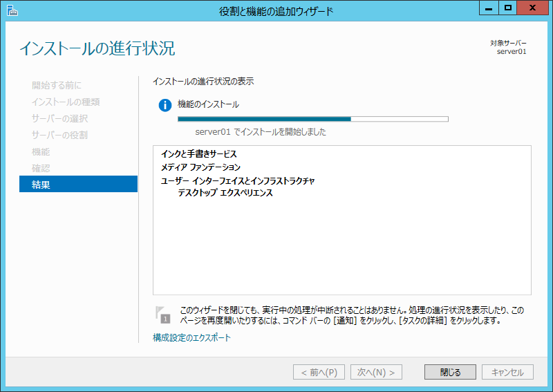Switch to the サーバーの役割 sidebar step
The width and height of the screenshot is (553, 392).
59,135
